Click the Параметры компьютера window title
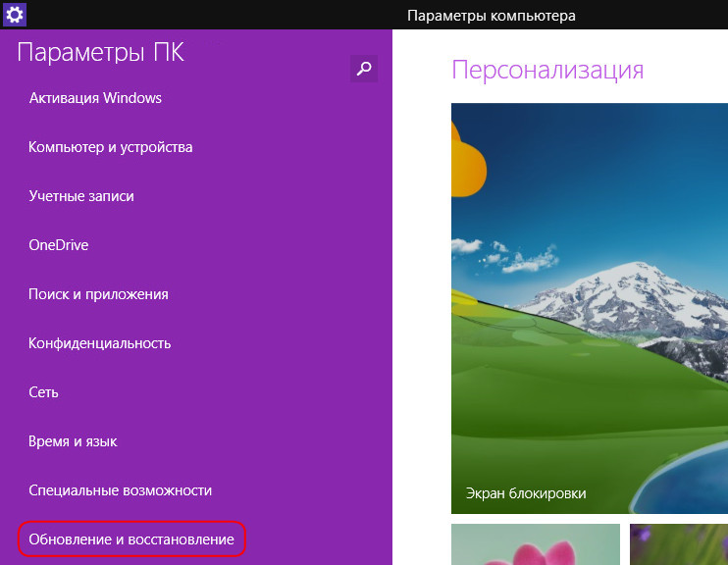The image size is (728, 565). [x=492, y=16]
